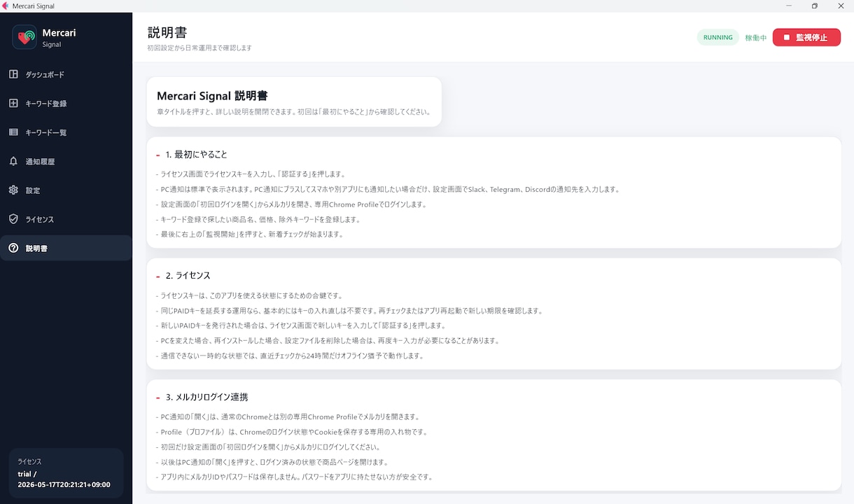Minimize the Mercari Signal window
The width and height of the screenshot is (854, 504).
(788, 6)
